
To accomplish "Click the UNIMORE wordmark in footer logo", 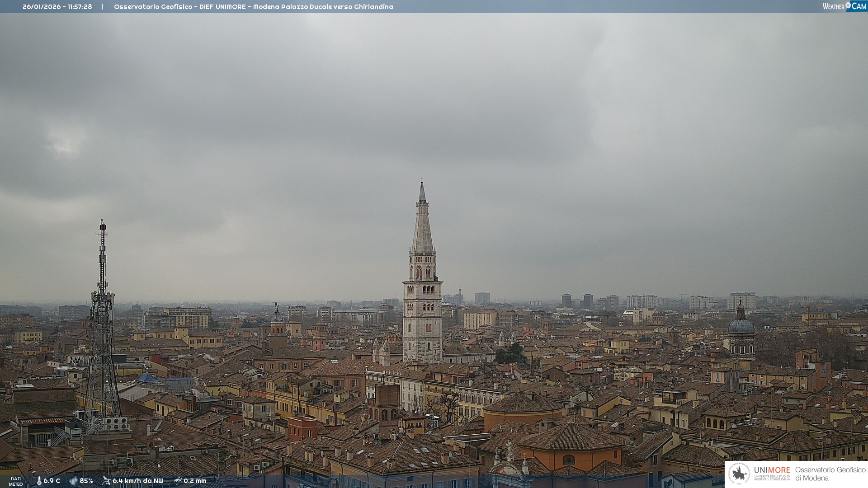I will pos(772,470).
